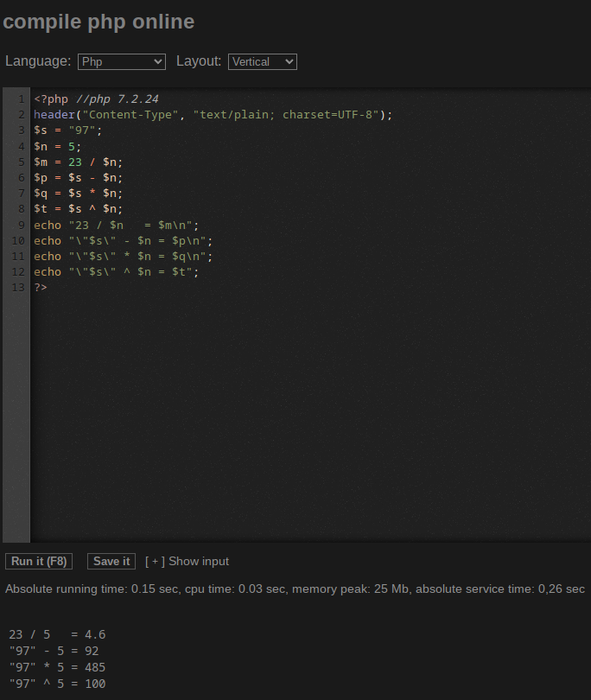Click output line "97" * 5 = 485
591x700 pixels.
pos(57,667)
